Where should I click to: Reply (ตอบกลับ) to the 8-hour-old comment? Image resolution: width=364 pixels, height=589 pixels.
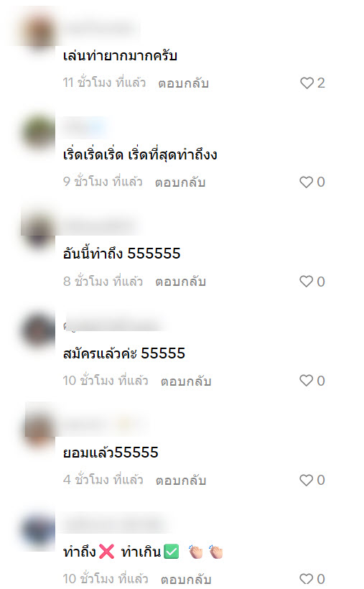coord(181,282)
